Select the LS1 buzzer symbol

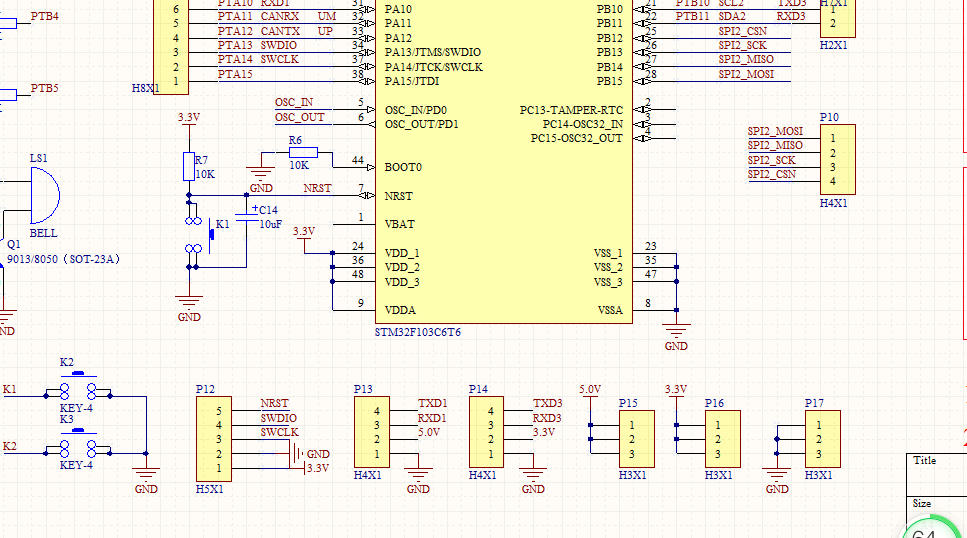pos(44,196)
